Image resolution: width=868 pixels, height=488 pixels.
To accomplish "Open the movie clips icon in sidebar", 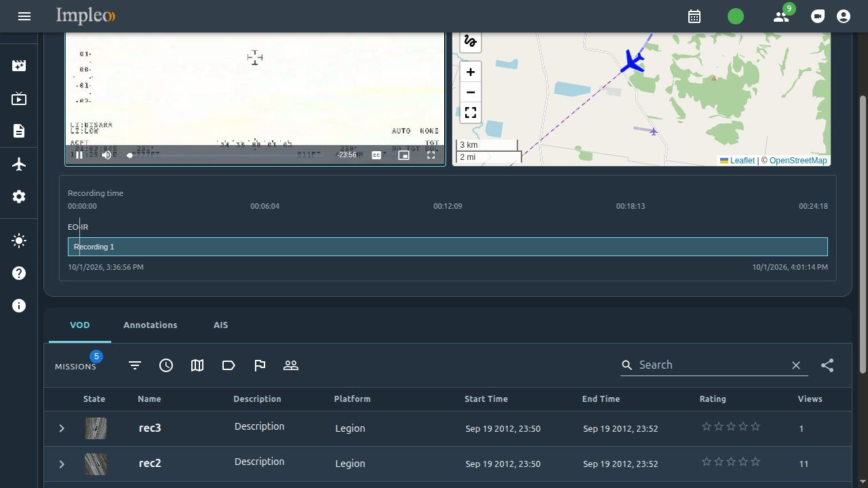I will pos(19,65).
